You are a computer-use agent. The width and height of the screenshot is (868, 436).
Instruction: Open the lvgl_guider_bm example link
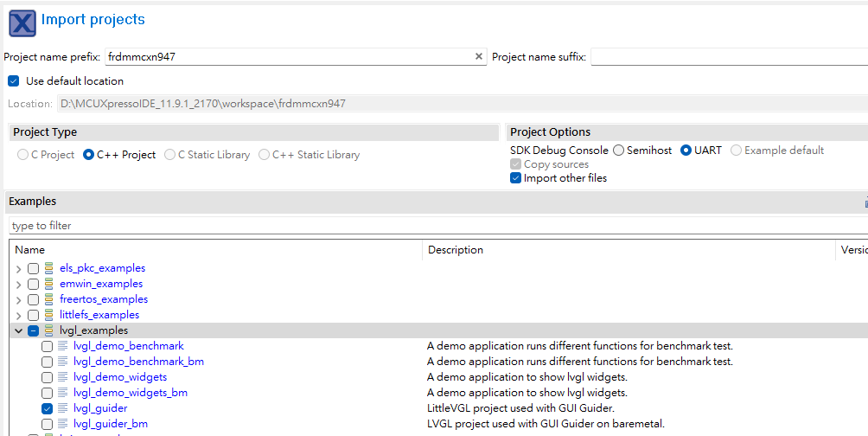(x=111, y=424)
